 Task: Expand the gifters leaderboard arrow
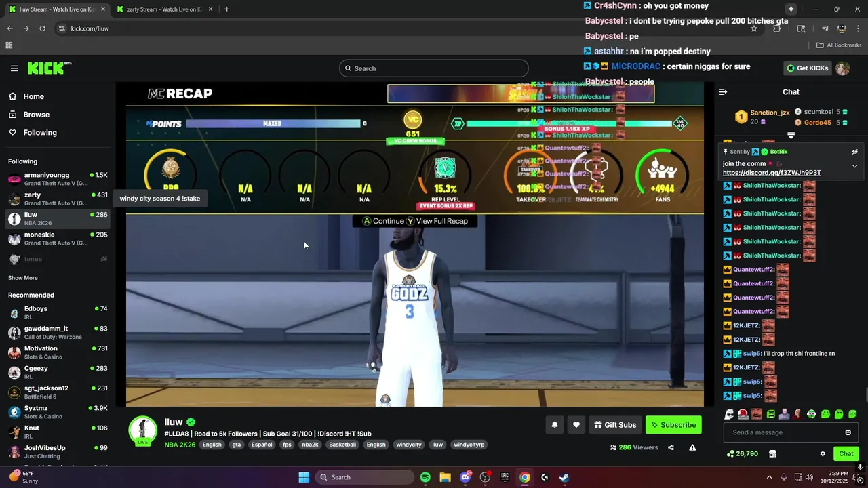pos(791,136)
